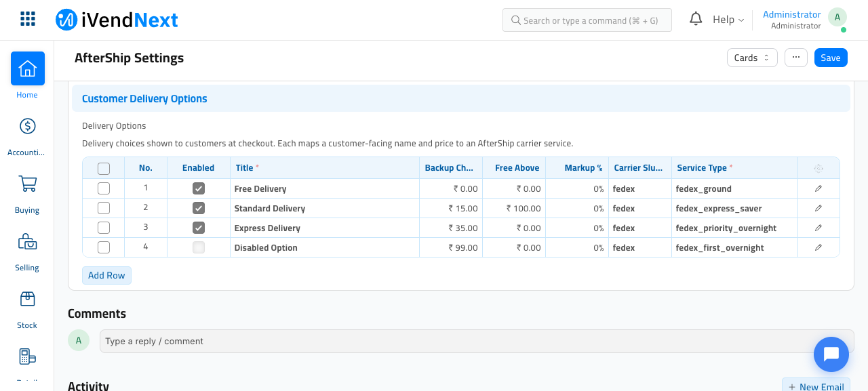Viewport: 868px width, 391px height.
Task: Edit the Free Delivery row pencil icon
Action: (818, 188)
